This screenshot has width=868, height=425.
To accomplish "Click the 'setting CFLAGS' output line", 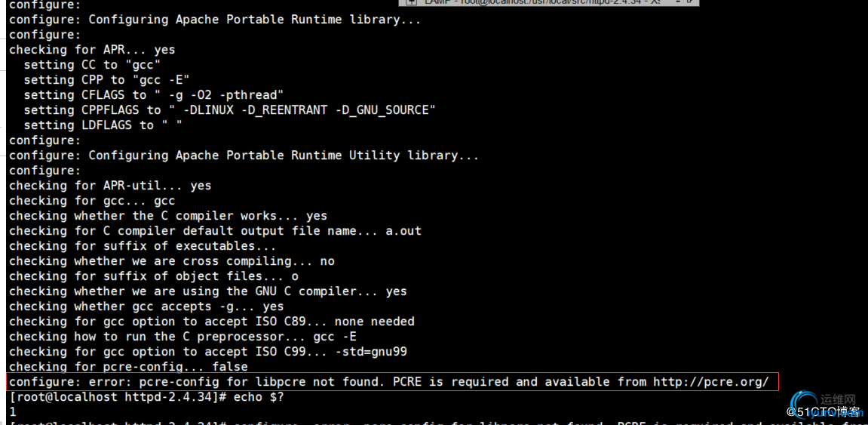I will coord(154,95).
